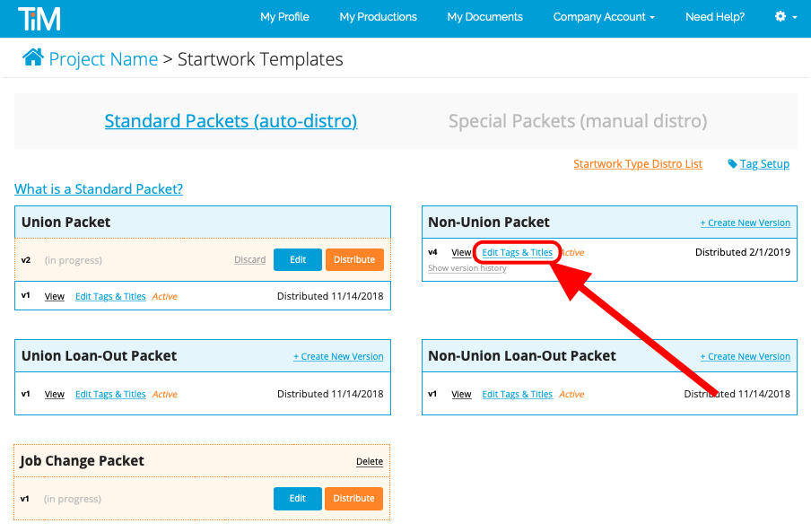Switch to Special Packets (manual distro) tab
811x532 pixels.
(577, 121)
